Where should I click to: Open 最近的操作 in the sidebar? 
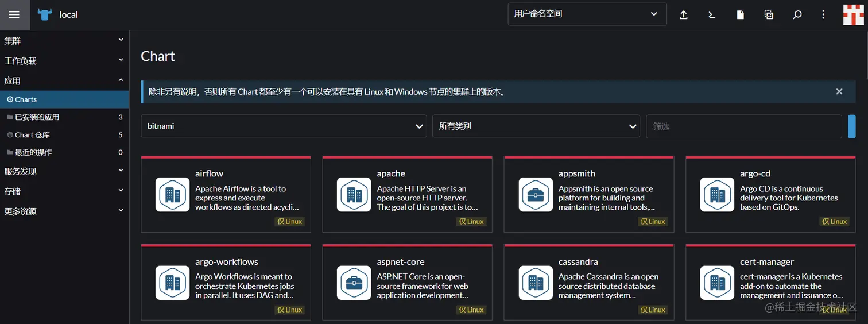point(64,152)
